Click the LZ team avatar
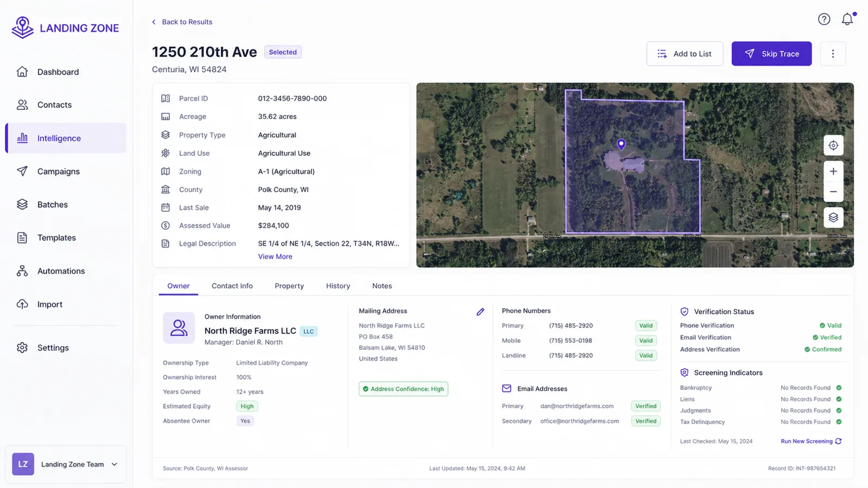868x488 pixels. [23, 464]
